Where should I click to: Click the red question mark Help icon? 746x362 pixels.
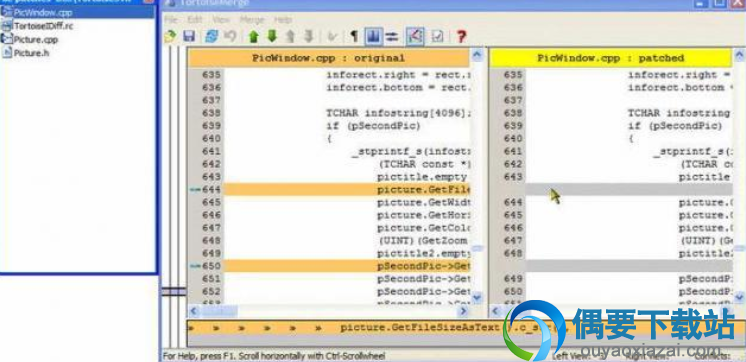[461, 36]
